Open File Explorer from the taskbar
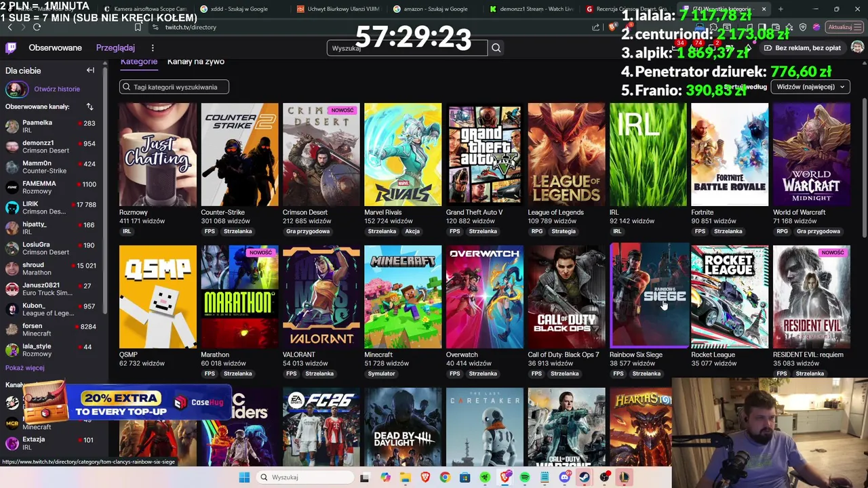 coord(406,477)
